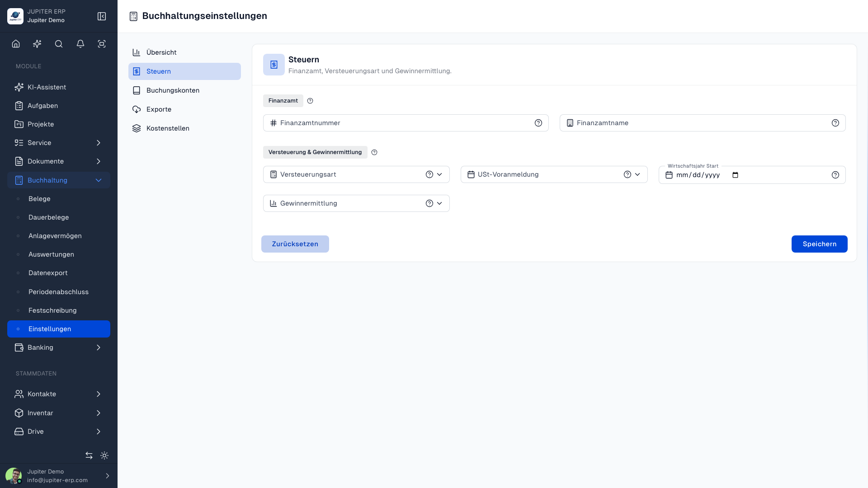Click the help icon beside the Finanzamt label
The width and height of the screenshot is (868, 488).
tap(310, 101)
